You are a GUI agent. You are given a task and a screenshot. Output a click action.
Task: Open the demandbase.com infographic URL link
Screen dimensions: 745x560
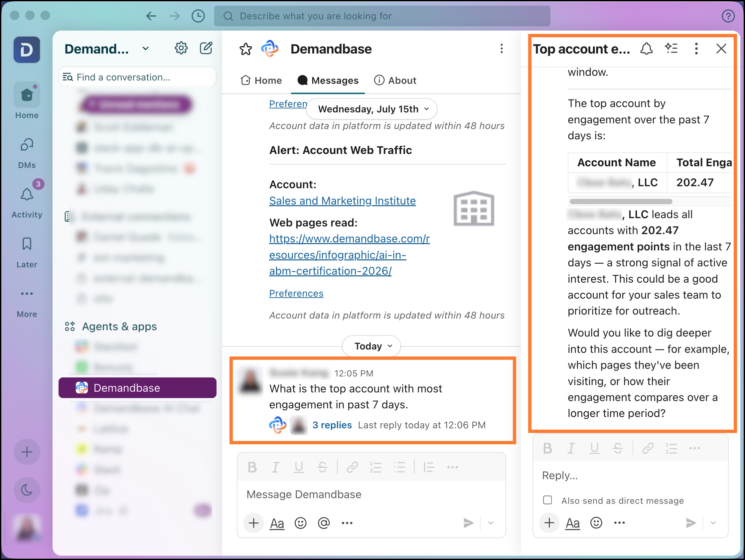[349, 255]
